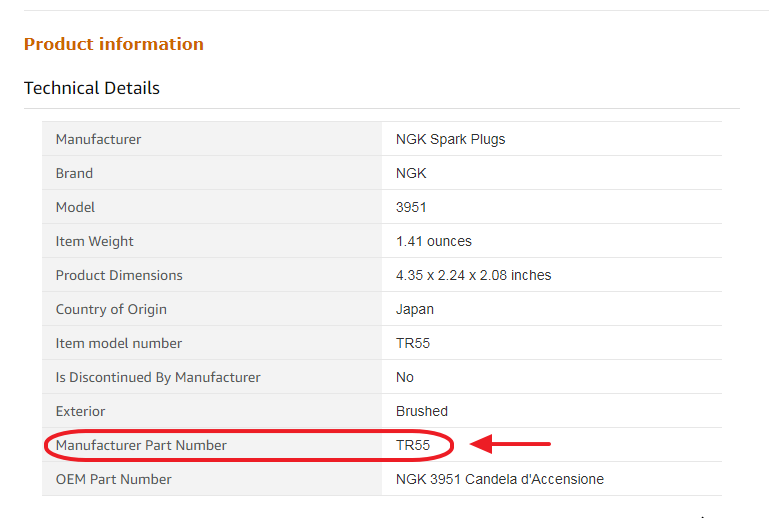Select the 'Manufacturer' row label
This screenshot has width=769, height=518.
point(99,139)
